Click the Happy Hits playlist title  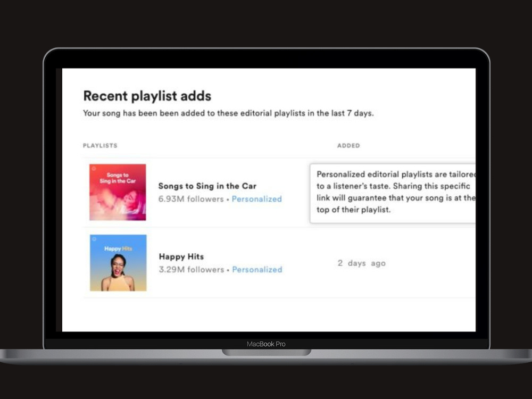(x=181, y=256)
